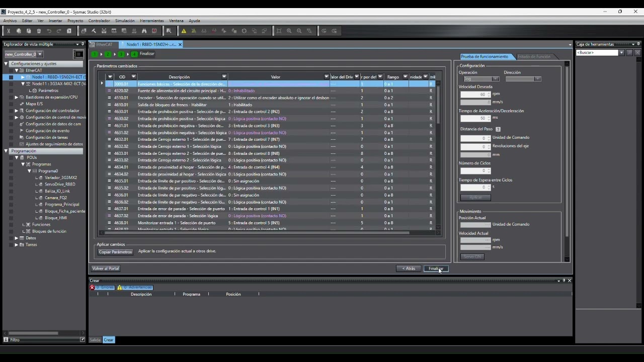This screenshot has width=644, height=362.
Task: Click the color marker beside Mapa E/S
Action: [10, 104]
